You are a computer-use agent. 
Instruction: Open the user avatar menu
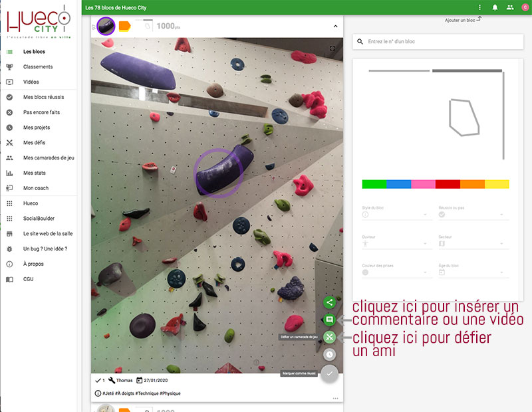coord(525,7)
